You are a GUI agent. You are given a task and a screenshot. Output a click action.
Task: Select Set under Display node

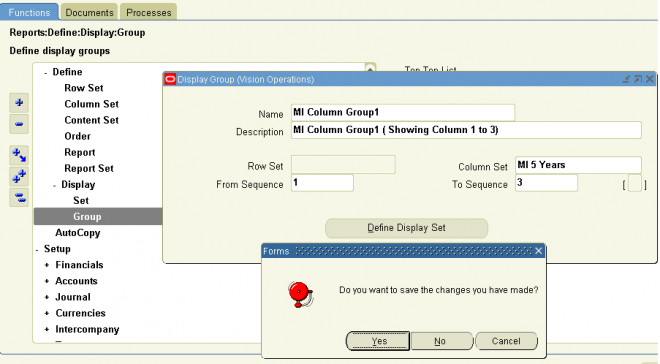[81, 200]
